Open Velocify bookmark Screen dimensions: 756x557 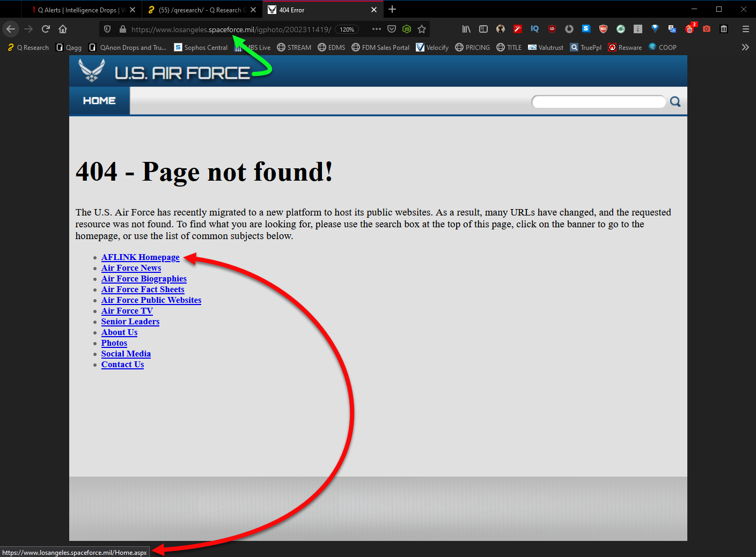pos(432,47)
